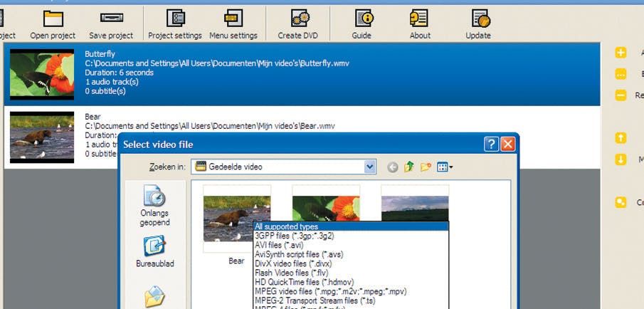Click the dialog's Help question mark button
The height and width of the screenshot is (309, 644).
(x=492, y=145)
